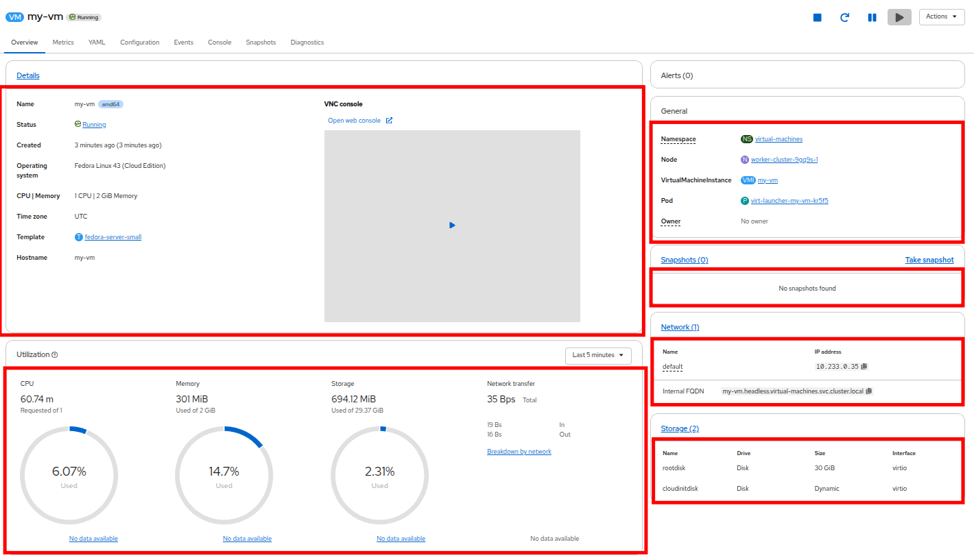Copy the IP address 10.233.0.35

point(864,367)
